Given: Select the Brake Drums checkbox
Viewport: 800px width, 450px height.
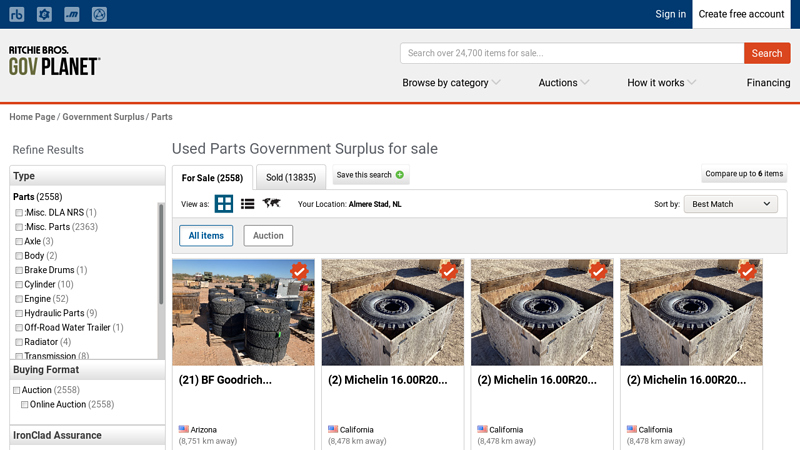Looking at the screenshot, I should click(x=19, y=270).
